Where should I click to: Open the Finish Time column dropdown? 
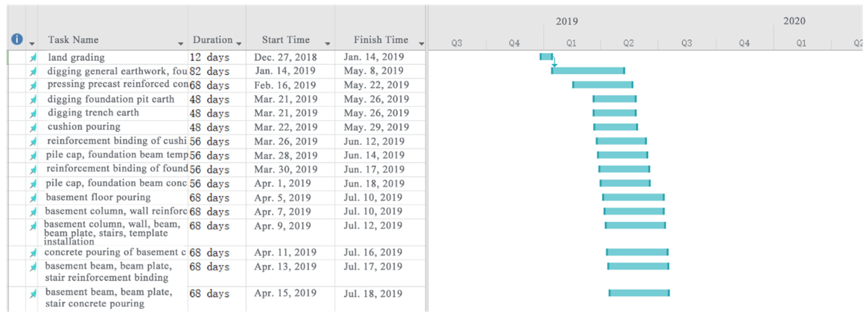coord(421,44)
